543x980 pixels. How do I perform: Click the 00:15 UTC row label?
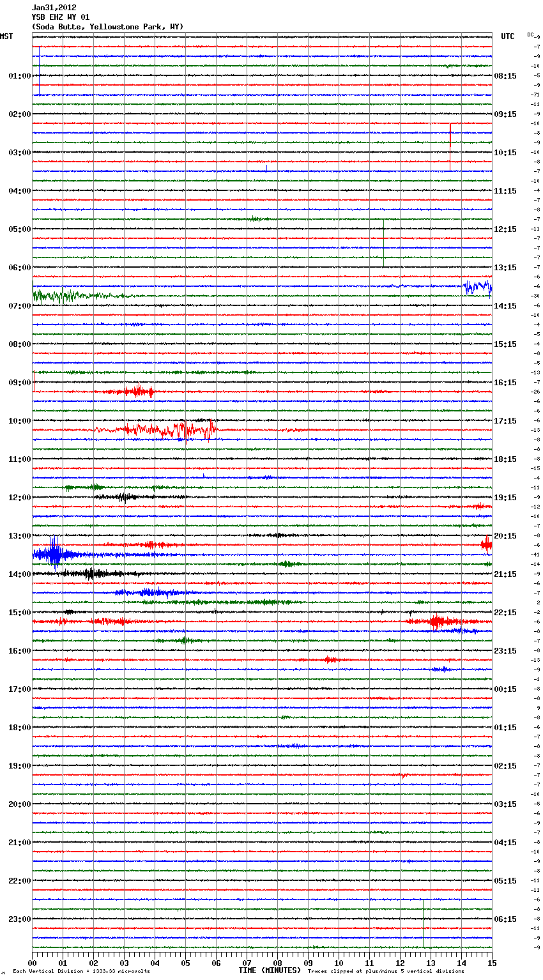click(505, 689)
